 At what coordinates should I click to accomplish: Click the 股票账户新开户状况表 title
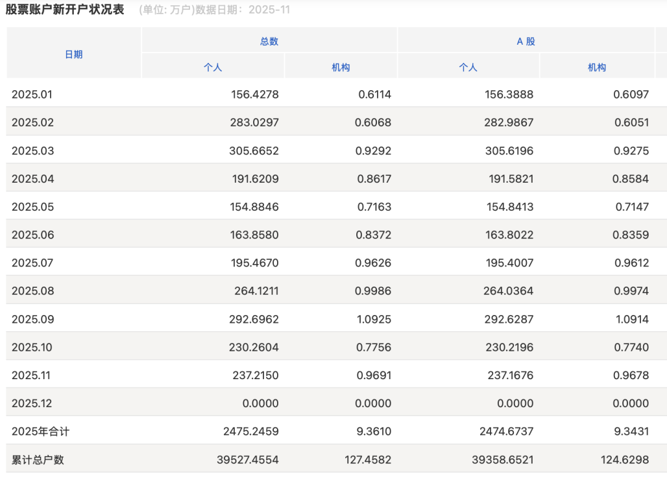(65, 10)
